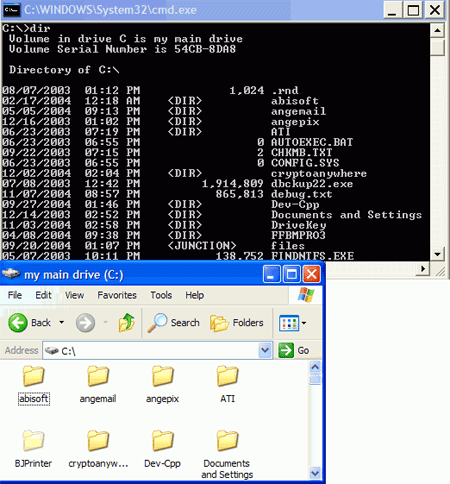Select the angemail folder

point(98,384)
